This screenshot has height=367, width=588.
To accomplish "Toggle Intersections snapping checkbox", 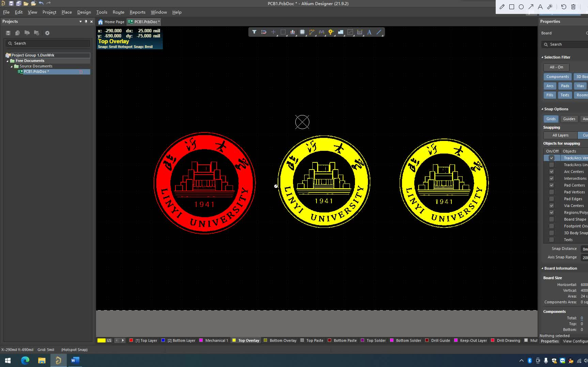I will tap(551, 178).
